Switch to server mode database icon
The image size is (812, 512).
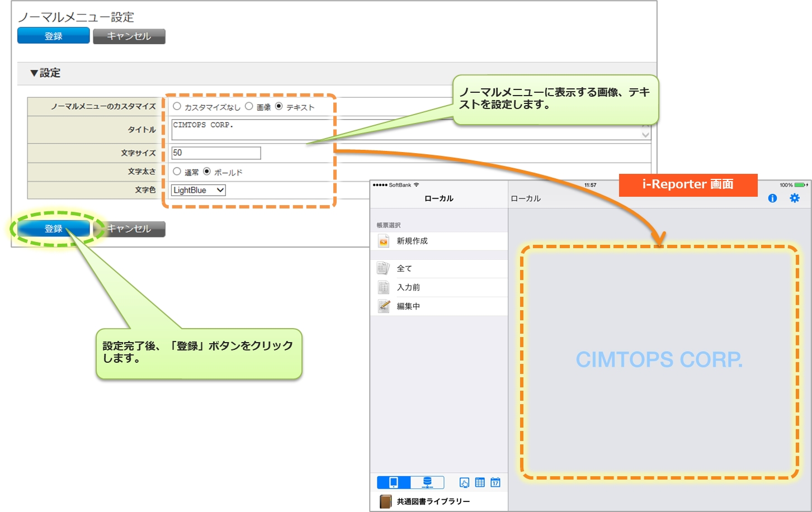point(427,482)
